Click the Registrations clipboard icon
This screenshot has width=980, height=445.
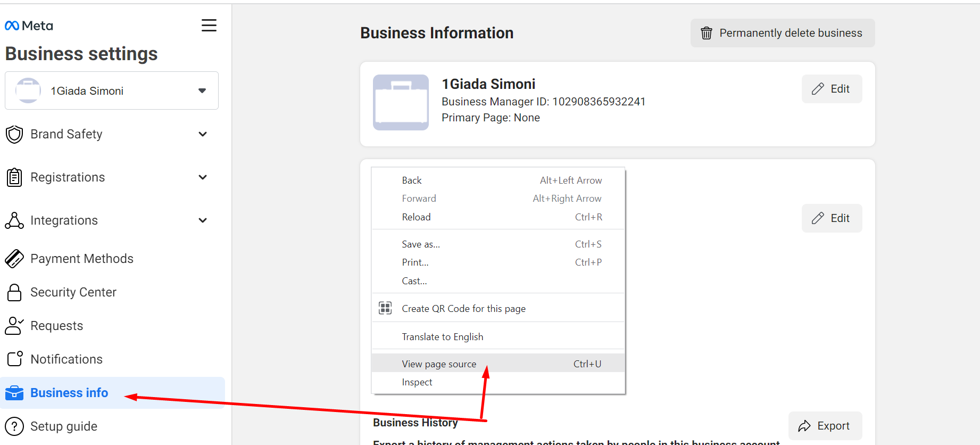[14, 177]
